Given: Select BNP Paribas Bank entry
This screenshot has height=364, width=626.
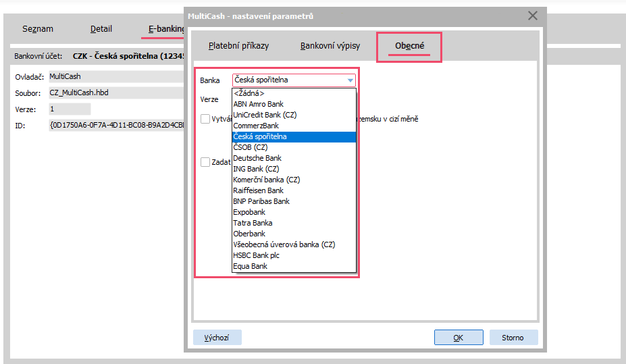Looking at the screenshot, I should click(294, 201).
